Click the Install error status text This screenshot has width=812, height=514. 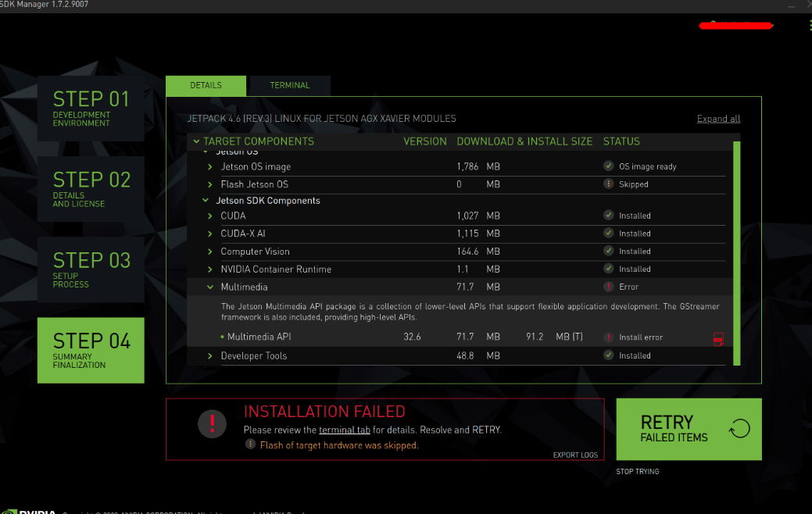point(641,337)
